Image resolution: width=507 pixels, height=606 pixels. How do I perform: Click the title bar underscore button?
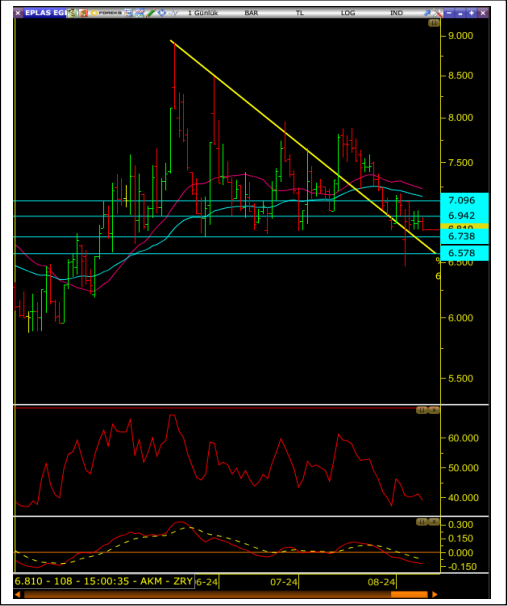click(460, 13)
